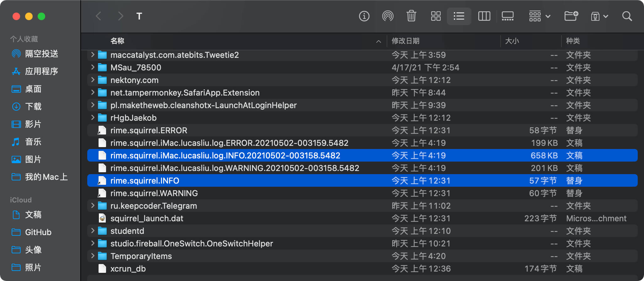Switch to icon grid view

coord(436,16)
